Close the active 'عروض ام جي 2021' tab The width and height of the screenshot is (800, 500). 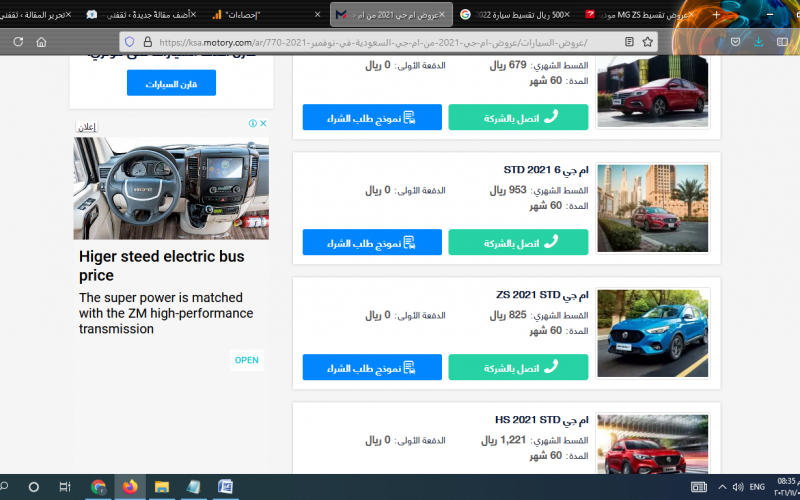[442, 15]
